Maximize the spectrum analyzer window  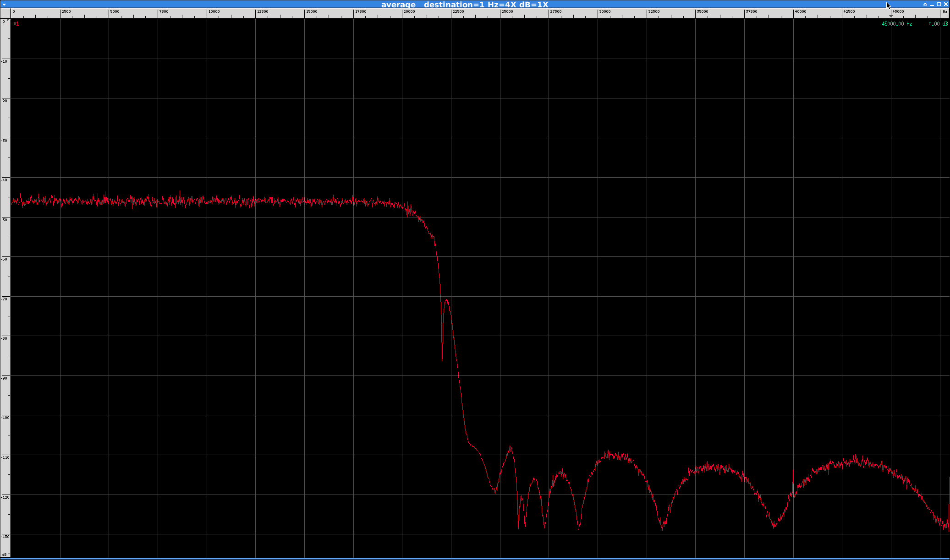tap(939, 4)
